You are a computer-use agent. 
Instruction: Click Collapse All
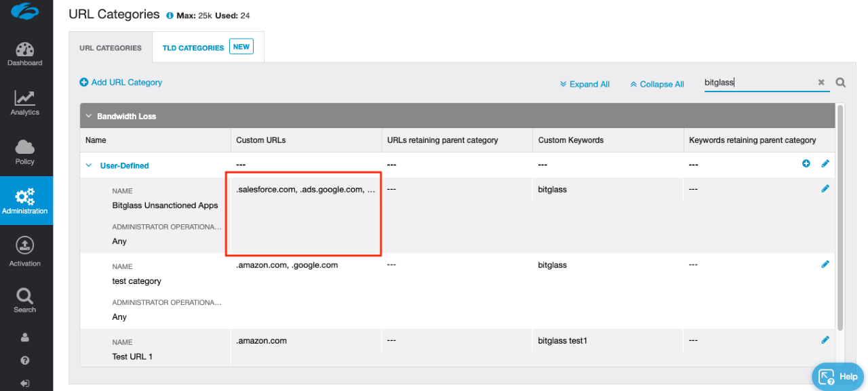click(x=657, y=84)
